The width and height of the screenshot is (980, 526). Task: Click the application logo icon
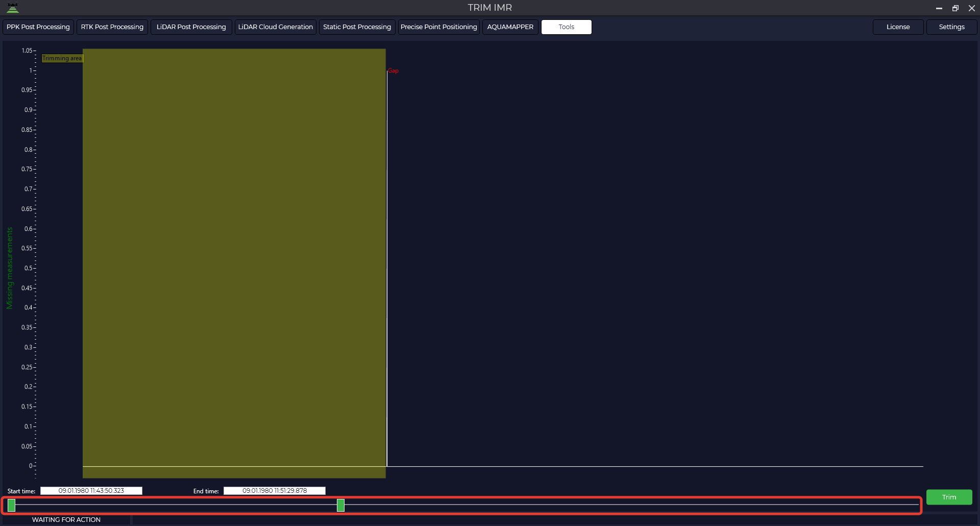[13, 8]
